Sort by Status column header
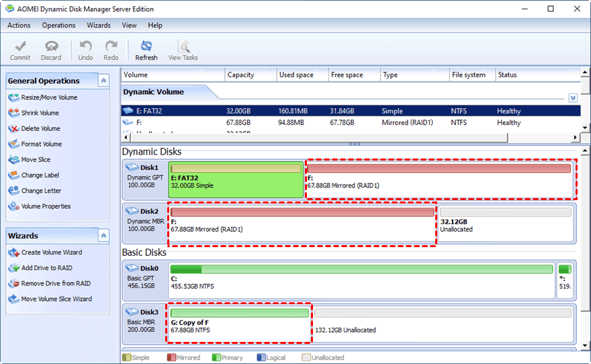 (x=538, y=75)
